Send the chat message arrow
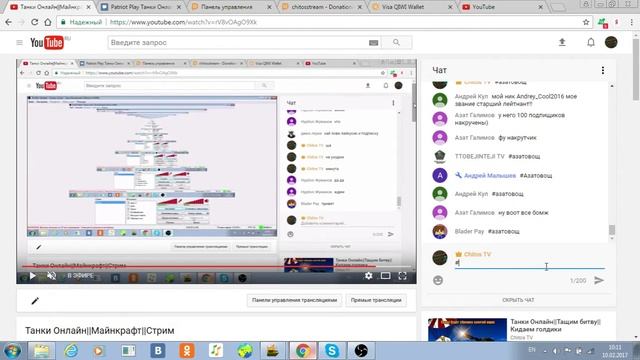The height and width of the screenshot is (360, 640). pos(598,280)
